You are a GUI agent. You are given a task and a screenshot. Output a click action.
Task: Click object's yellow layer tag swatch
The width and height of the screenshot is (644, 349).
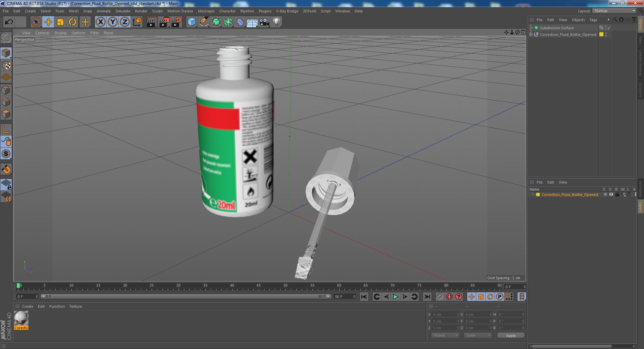tap(601, 34)
